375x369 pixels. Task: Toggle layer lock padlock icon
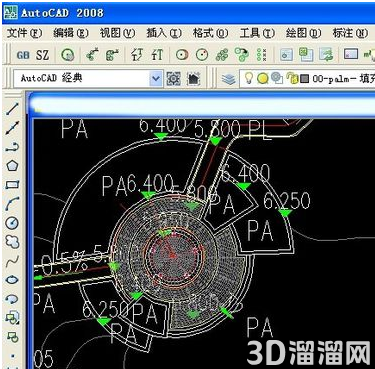click(x=293, y=78)
